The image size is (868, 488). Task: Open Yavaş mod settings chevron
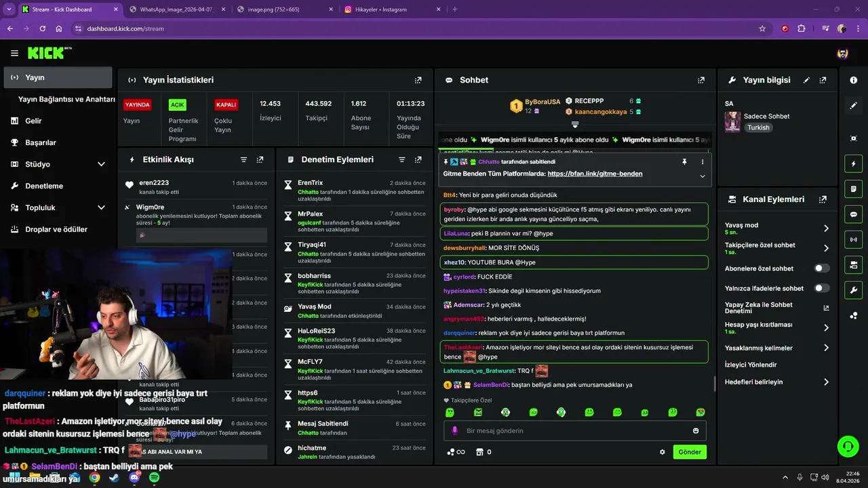826,228
